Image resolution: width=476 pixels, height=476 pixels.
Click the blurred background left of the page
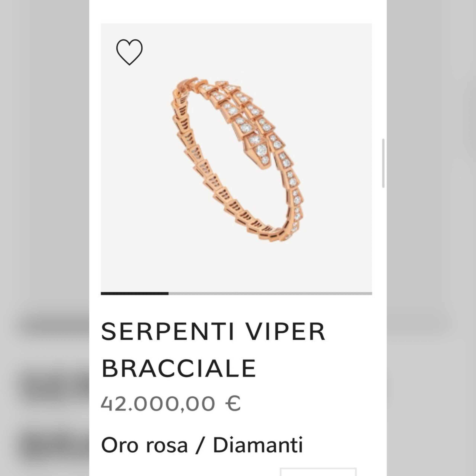(x=44, y=173)
